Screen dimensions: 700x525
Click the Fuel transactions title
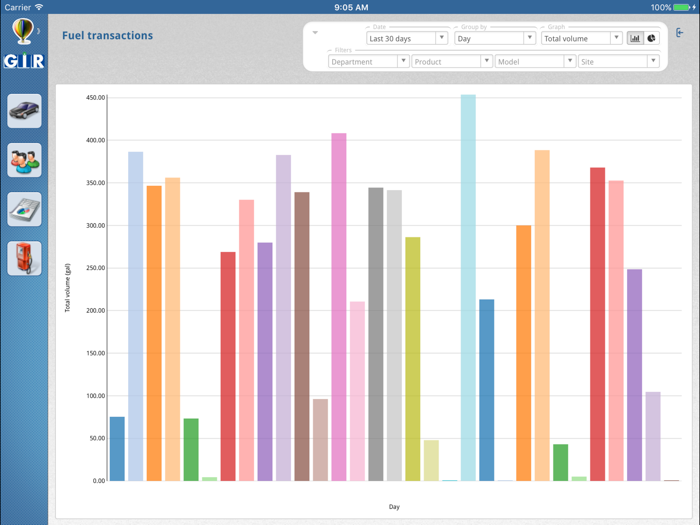coord(107,35)
